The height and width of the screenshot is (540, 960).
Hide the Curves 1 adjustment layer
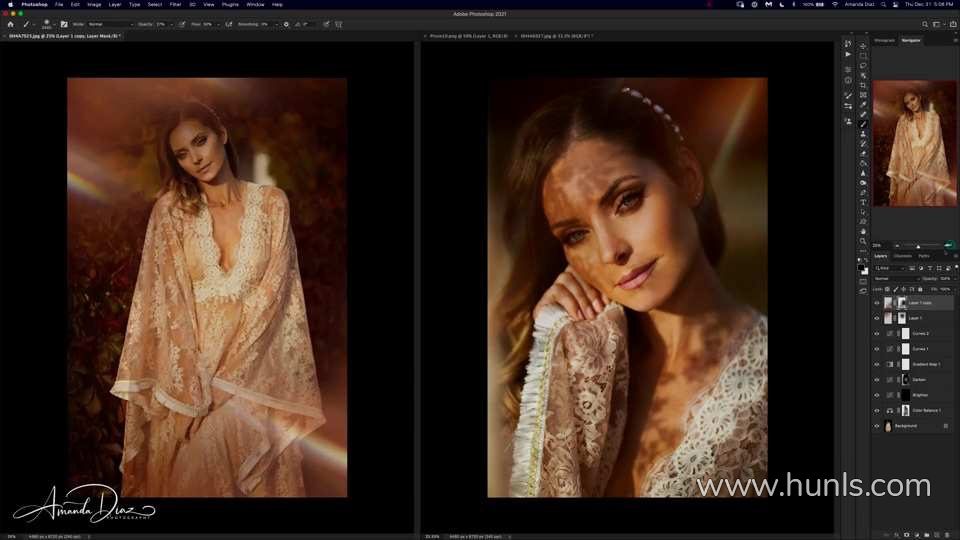tap(877, 349)
